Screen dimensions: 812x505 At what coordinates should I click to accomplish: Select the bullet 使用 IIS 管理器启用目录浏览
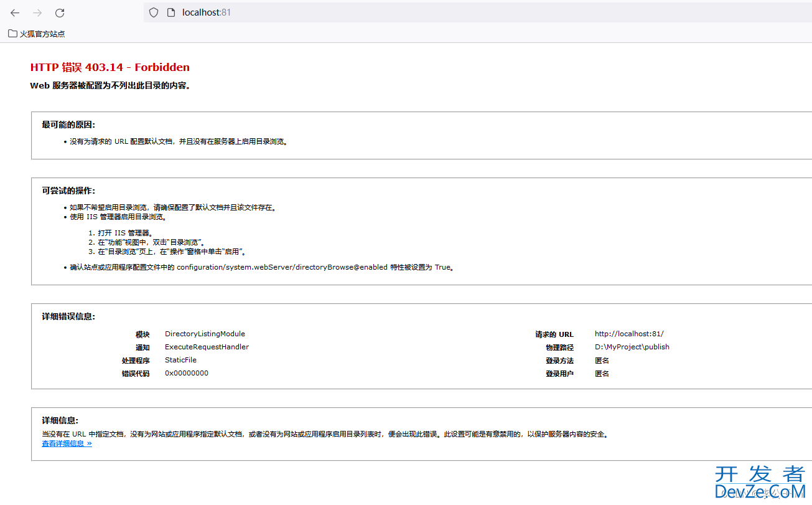118,217
